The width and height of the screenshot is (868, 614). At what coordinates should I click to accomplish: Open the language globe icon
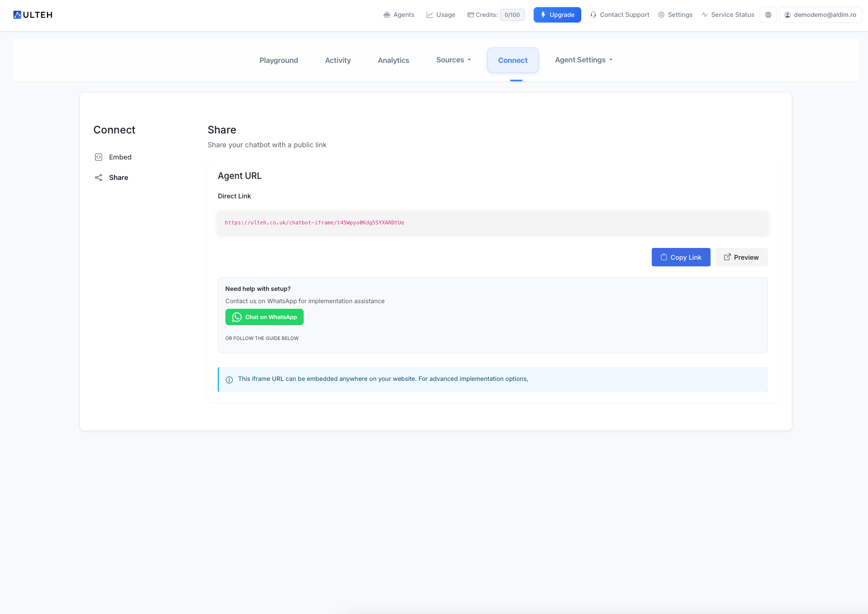coord(768,15)
